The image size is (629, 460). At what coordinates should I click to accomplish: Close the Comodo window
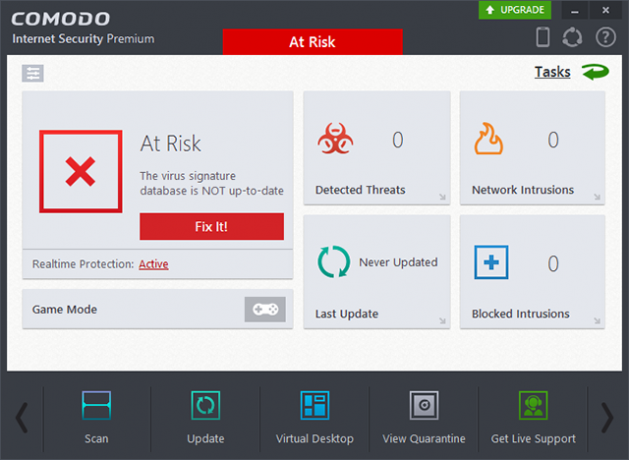coord(606,10)
